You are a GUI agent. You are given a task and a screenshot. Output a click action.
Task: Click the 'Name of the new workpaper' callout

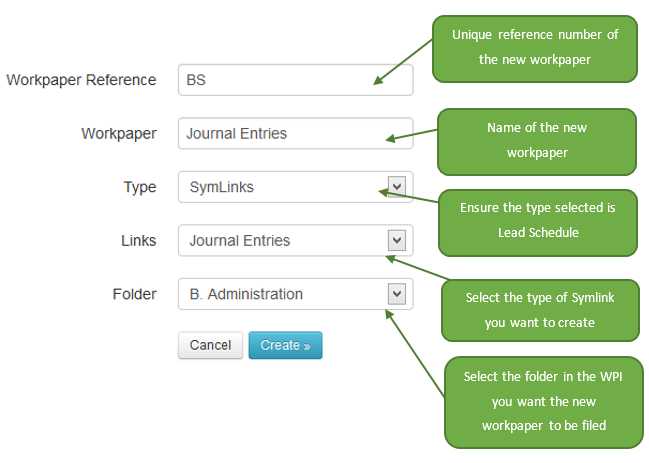pos(536,141)
